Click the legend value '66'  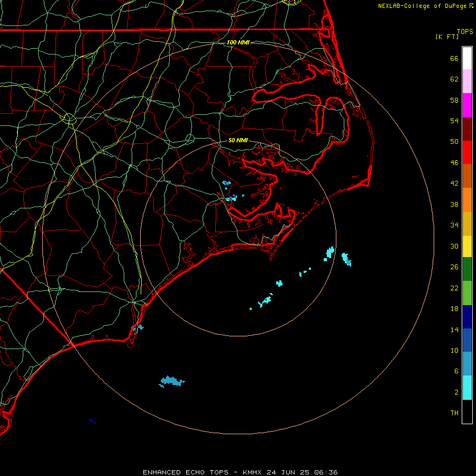(x=454, y=58)
